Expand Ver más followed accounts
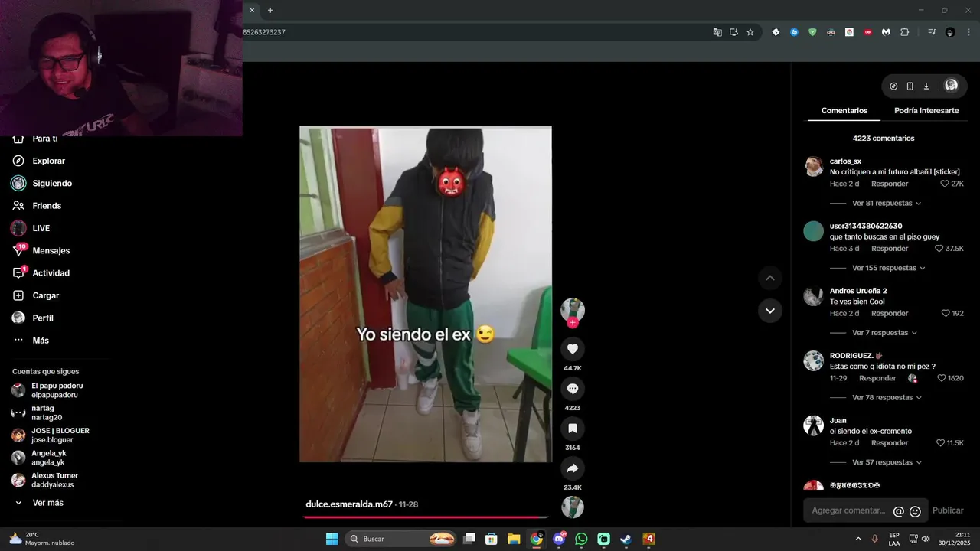Viewport: 980px width, 551px height. [x=39, y=503]
